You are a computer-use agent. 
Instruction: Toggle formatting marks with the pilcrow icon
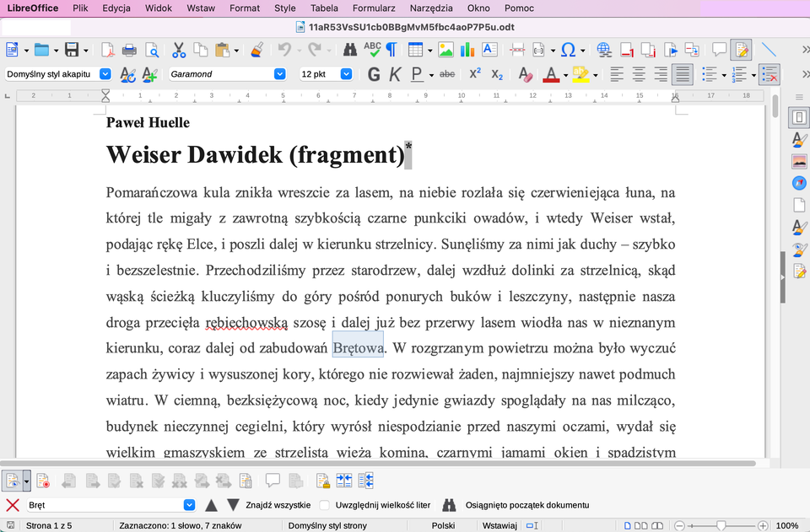click(392, 50)
